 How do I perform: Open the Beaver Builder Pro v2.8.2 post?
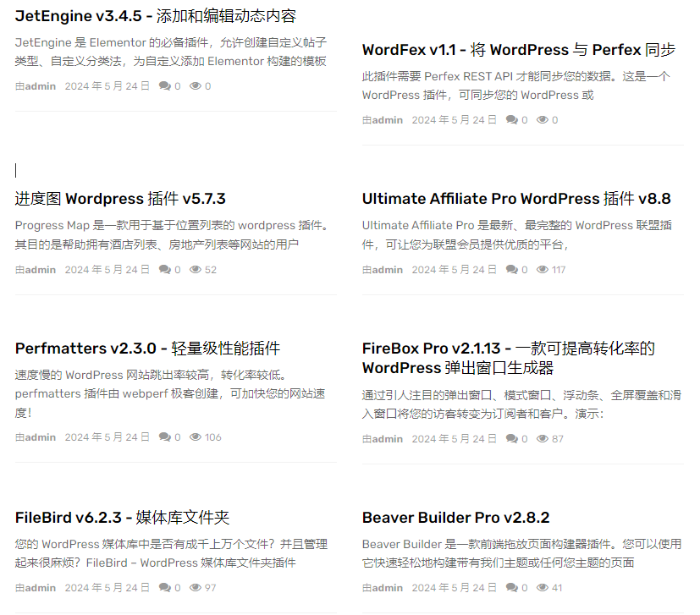[x=455, y=517]
